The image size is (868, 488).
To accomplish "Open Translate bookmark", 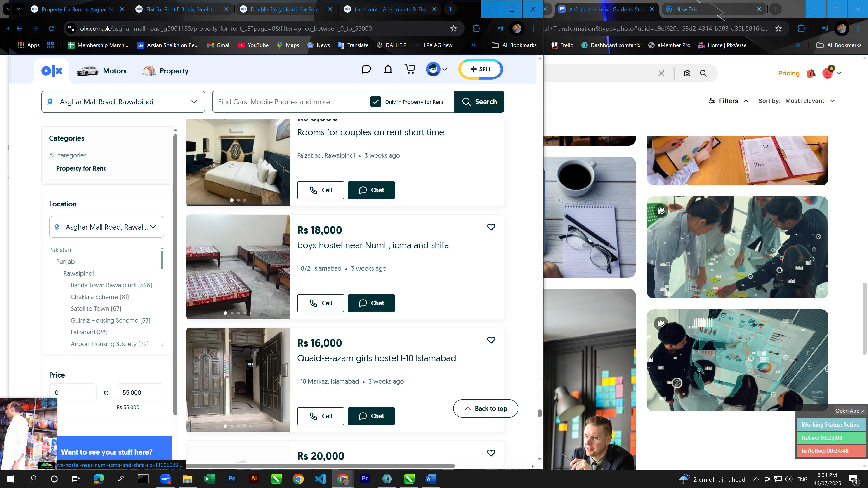I will 353,45.
